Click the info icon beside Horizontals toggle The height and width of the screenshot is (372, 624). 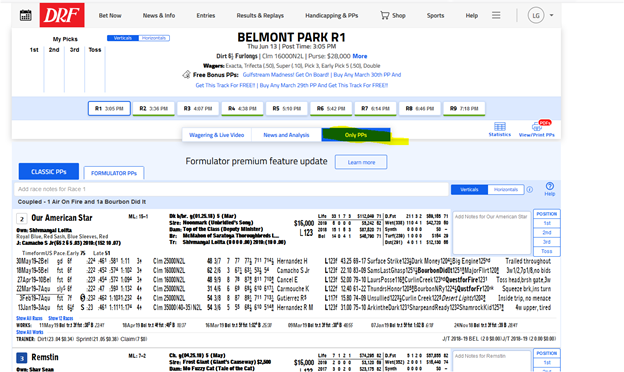click(x=530, y=189)
